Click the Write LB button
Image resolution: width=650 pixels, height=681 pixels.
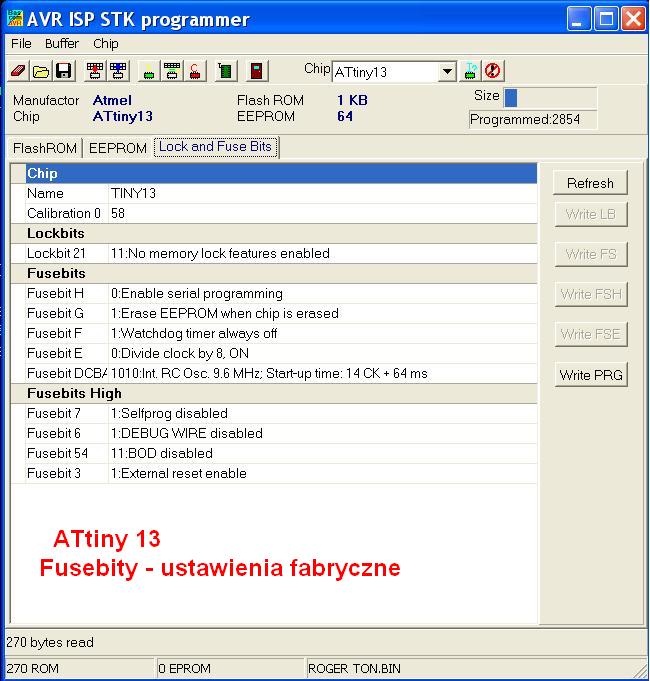[591, 214]
